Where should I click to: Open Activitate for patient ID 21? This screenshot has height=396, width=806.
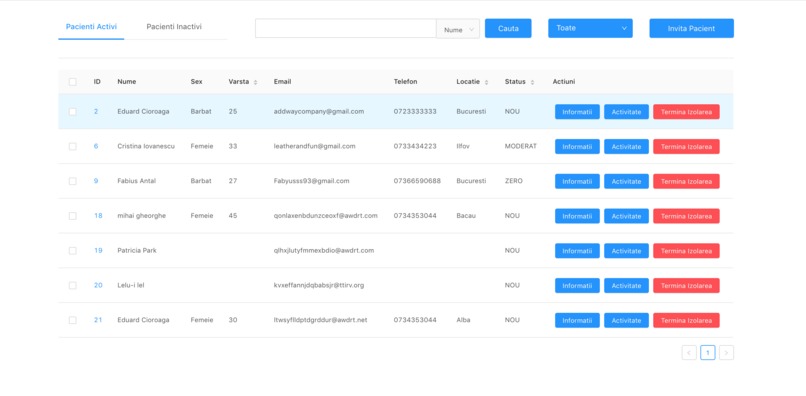click(626, 320)
